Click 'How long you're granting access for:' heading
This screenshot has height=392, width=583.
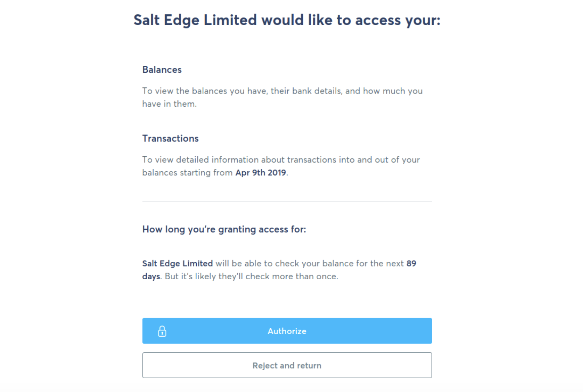click(224, 229)
